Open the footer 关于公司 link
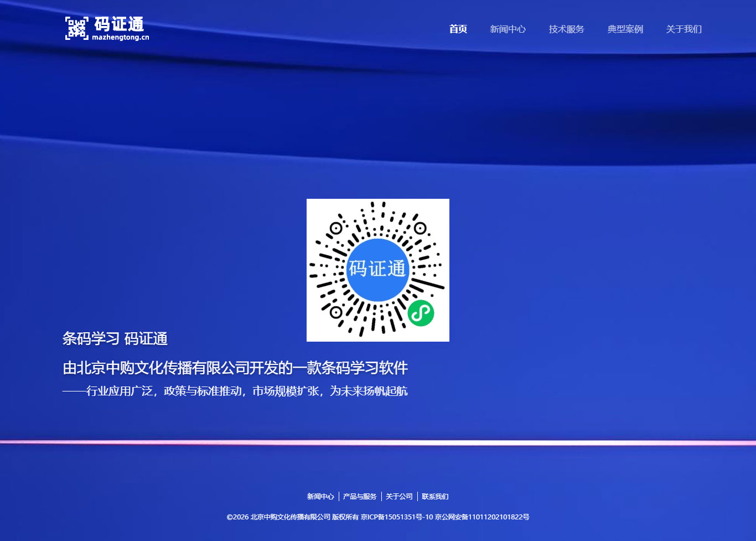 [399, 497]
